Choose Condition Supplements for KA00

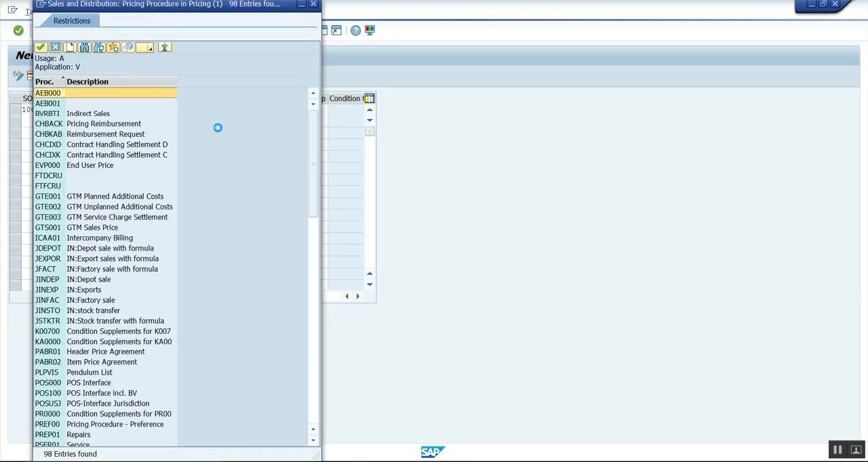(106, 341)
